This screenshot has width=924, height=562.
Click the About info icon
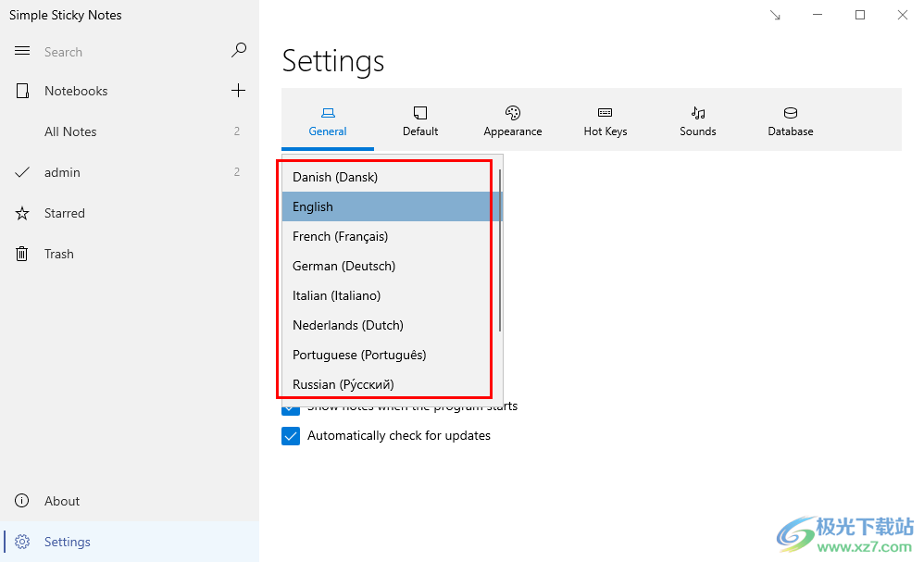(x=22, y=501)
